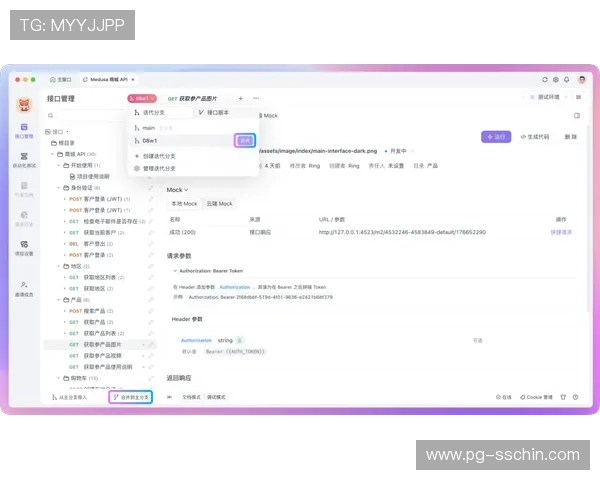Click the 合并到主分支 button

point(130,397)
